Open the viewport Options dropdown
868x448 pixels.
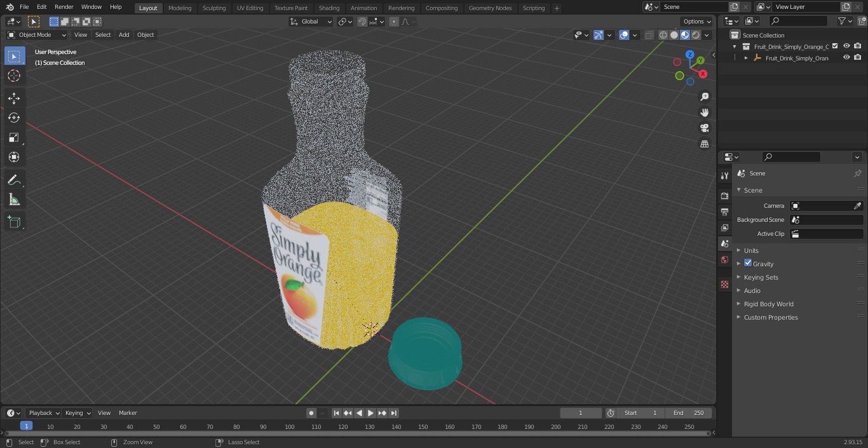click(697, 22)
